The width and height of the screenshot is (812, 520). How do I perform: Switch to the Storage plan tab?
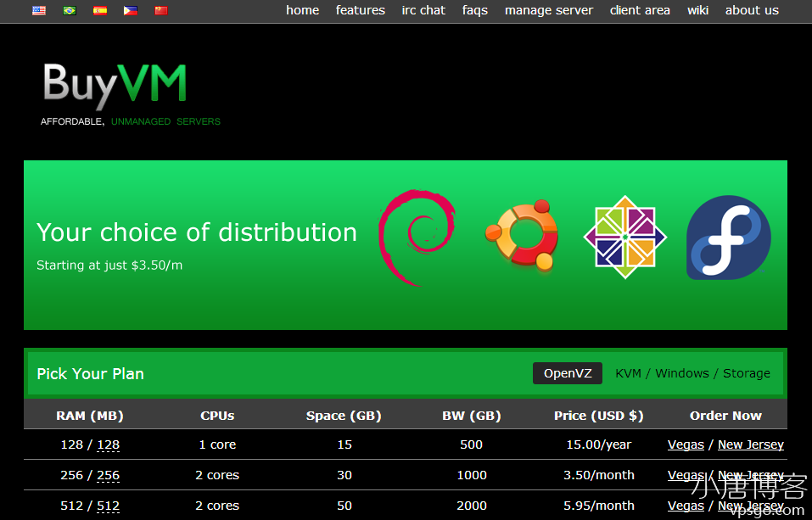(746, 373)
